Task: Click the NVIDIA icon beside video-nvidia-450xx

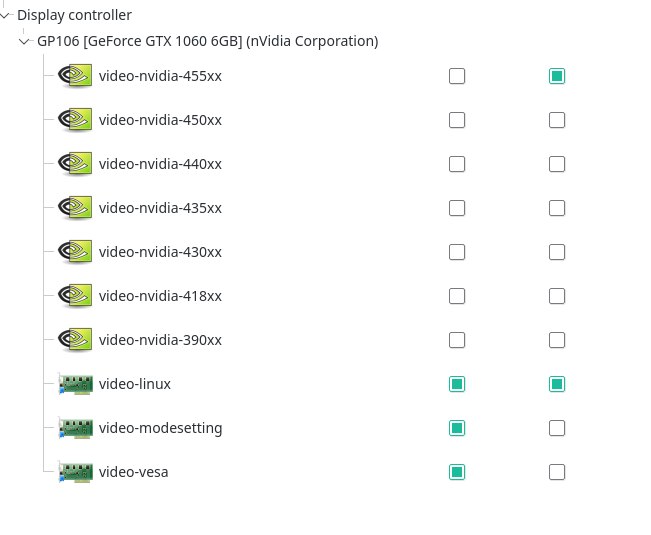Action: point(75,120)
